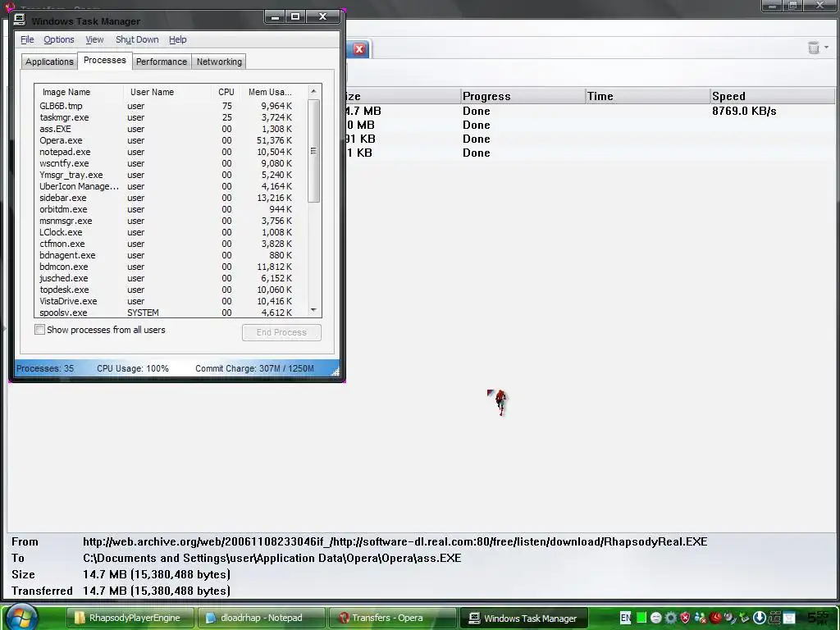Select the LClock.exe process

171,232
